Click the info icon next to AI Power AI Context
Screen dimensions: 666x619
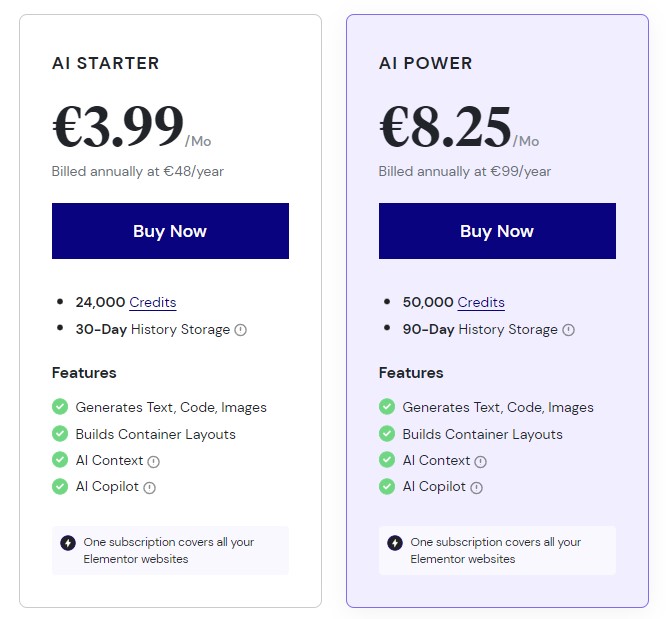[480, 462]
